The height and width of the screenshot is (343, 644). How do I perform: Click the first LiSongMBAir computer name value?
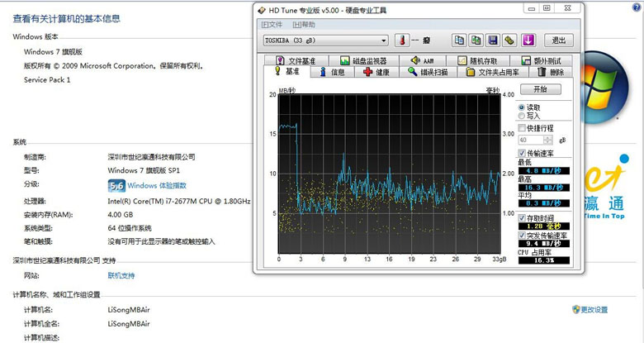(x=129, y=310)
